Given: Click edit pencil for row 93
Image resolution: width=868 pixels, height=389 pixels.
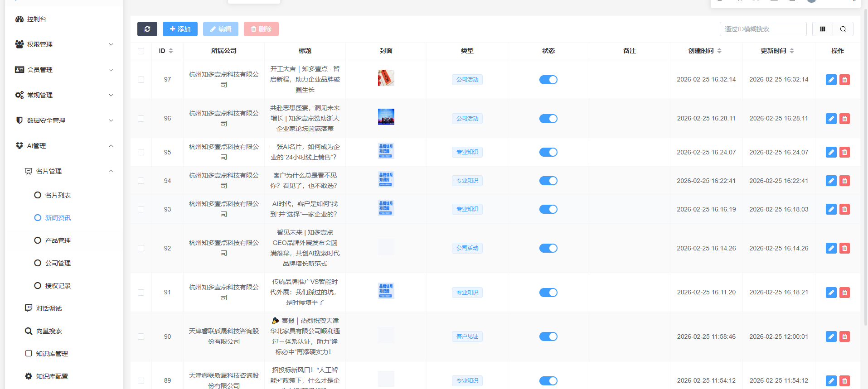Looking at the screenshot, I should (x=831, y=209).
